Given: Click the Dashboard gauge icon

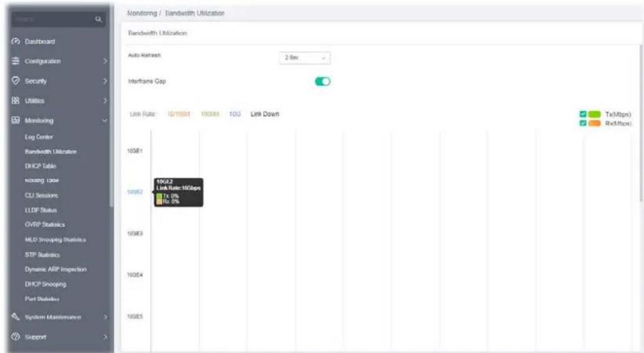Looking at the screenshot, I should tap(15, 41).
